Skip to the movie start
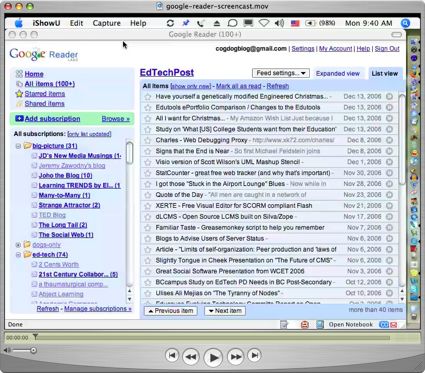This screenshot has width=425, height=373. tap(172, 356)
